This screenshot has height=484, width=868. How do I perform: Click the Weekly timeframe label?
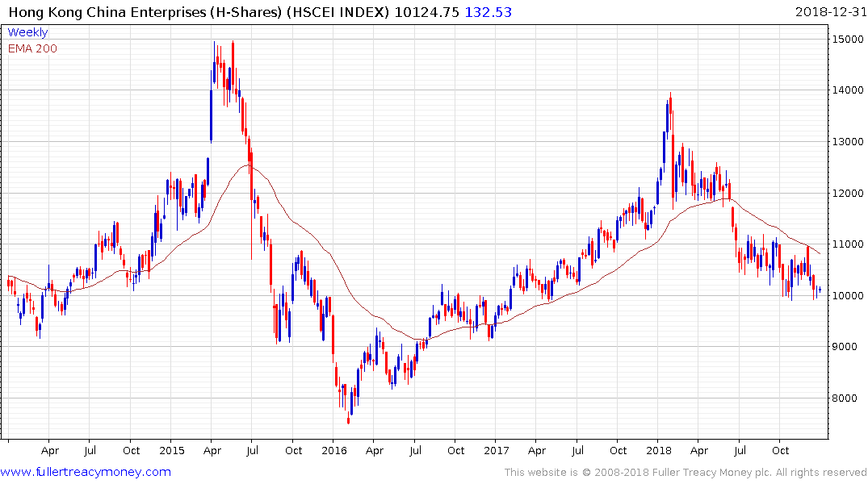27,32
